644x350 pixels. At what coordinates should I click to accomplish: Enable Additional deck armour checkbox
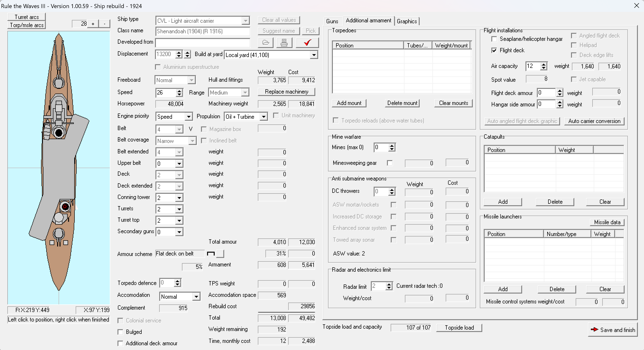(120, 343)
